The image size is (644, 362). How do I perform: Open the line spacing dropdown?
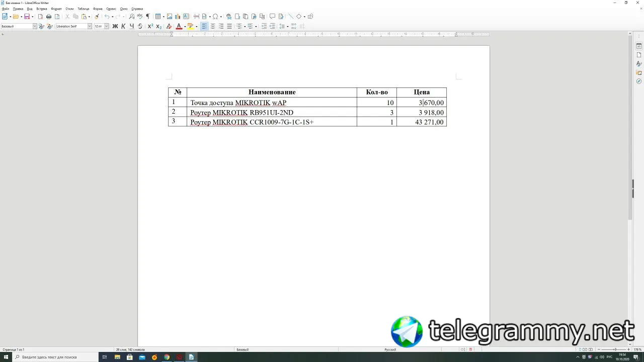(x=287, y=26)
